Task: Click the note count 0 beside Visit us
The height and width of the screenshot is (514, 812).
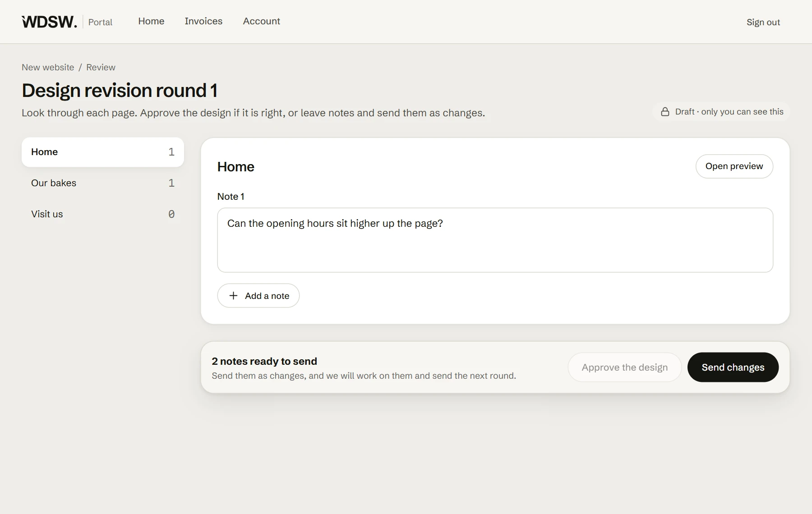Action: pos(171,214)
